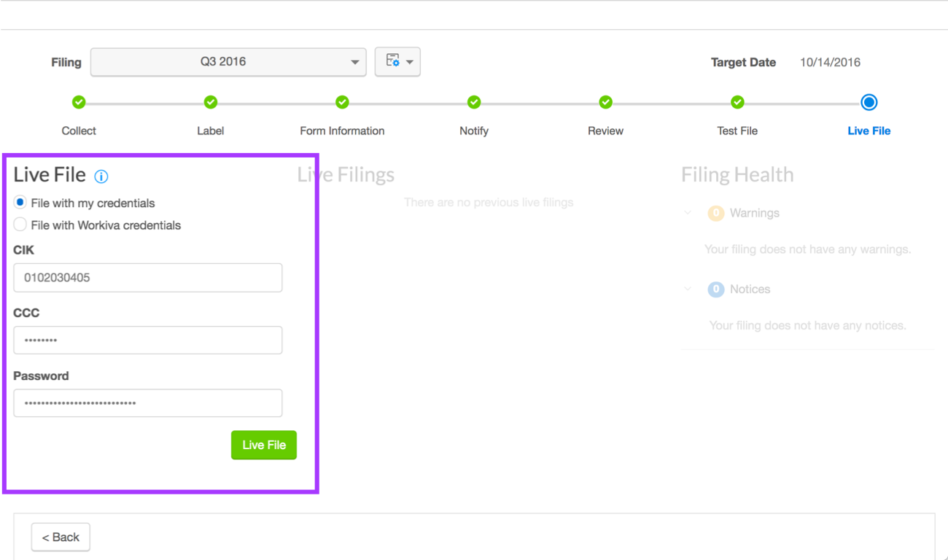This screenshot has width=948, height=560.
Task: Click the Live File navigation step label
Action: [869, 131]
